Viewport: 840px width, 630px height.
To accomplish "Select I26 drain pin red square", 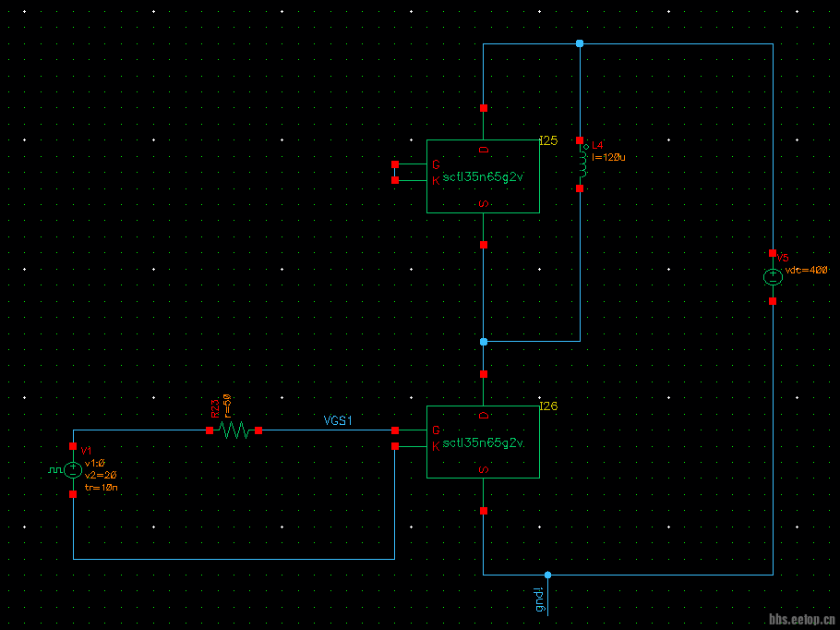I will click(483, 374).
